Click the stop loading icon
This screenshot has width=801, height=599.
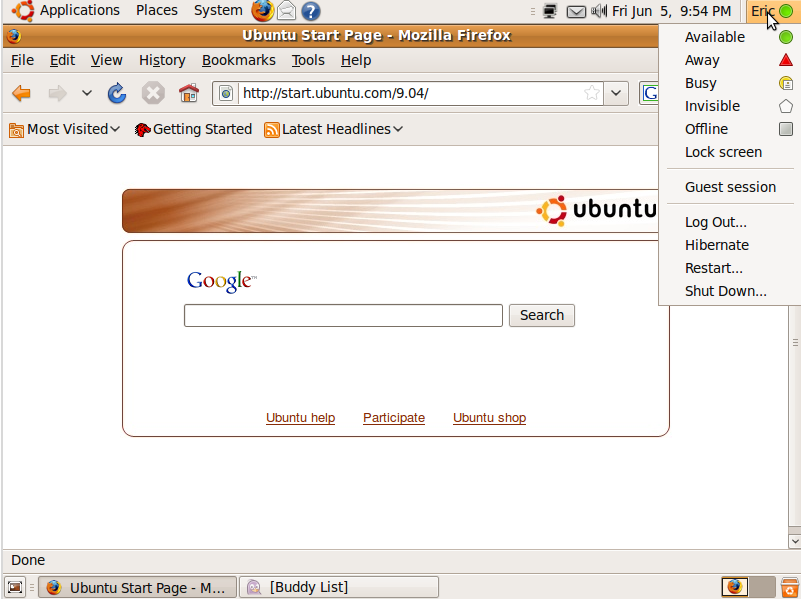point(153,93)
